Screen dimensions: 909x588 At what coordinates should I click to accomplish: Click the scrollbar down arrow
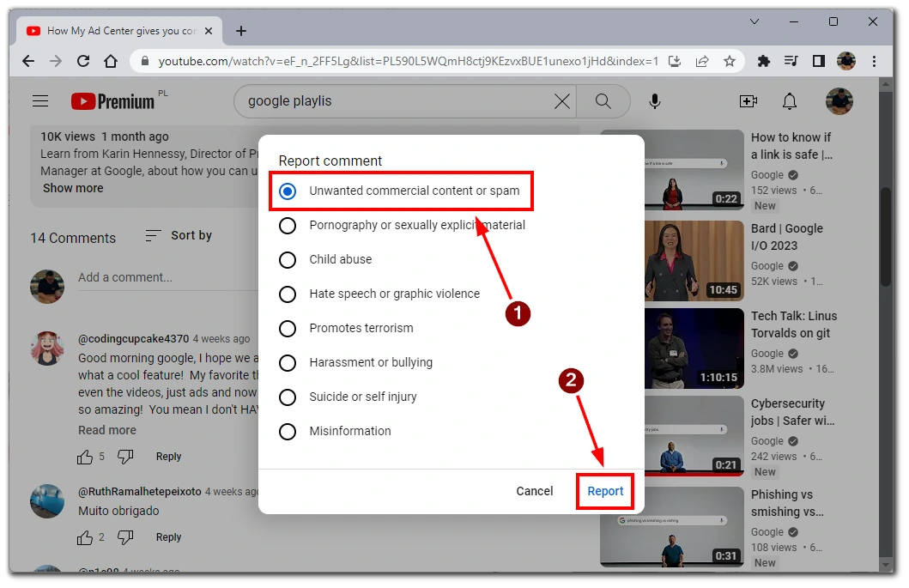[x=885, y=564]
